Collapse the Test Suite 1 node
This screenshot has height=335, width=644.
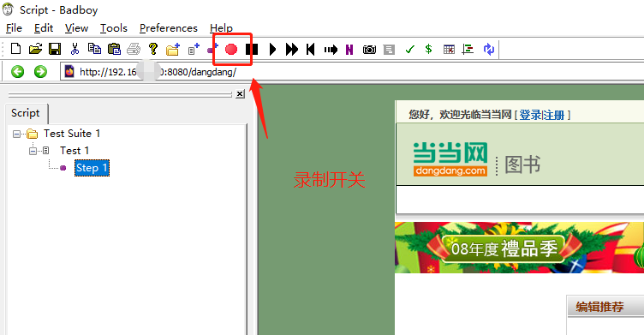point(16,134)
